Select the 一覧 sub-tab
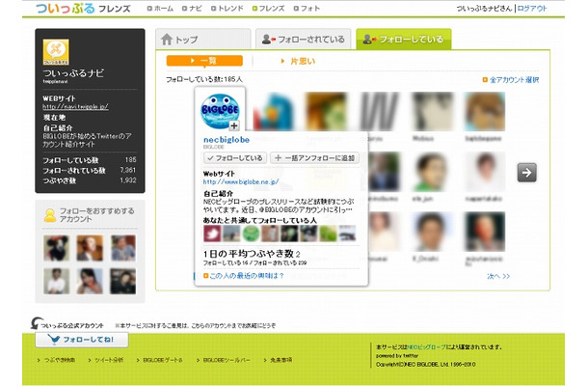 coord(204,61)
